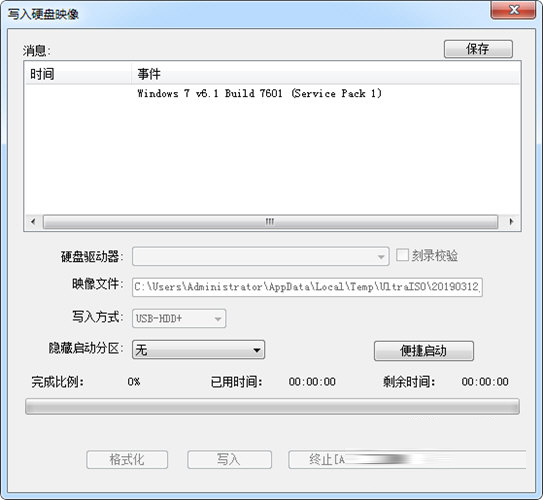This screenshot has width=543, height=500.
Task: Click the 便捷启动 button
Action: coord(424,351)
